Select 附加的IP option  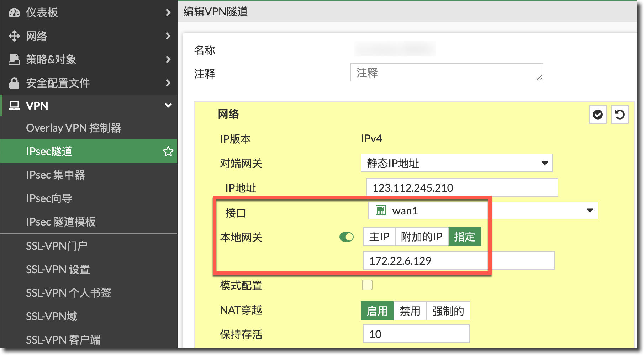(421, 237)
